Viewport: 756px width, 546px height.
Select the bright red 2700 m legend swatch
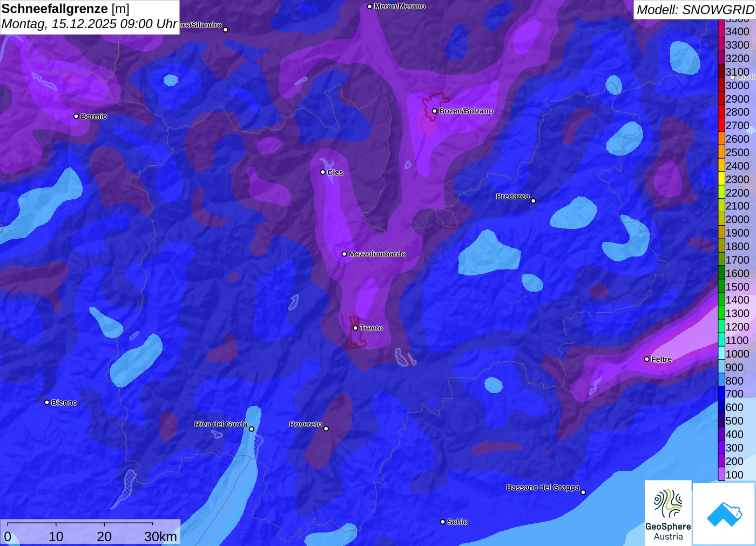tap(721, 125)
